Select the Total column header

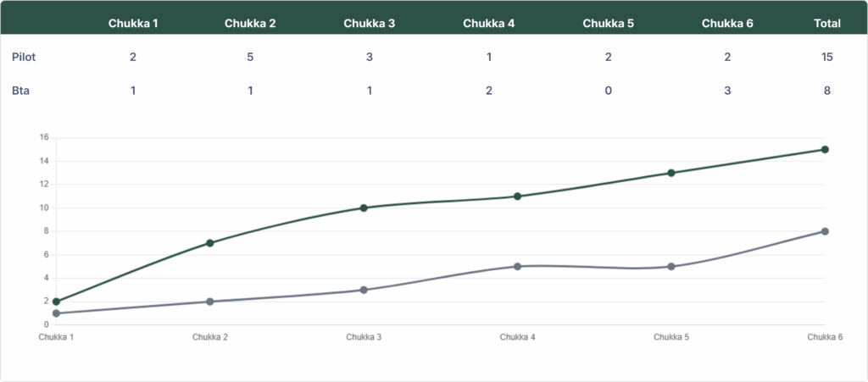826,23
